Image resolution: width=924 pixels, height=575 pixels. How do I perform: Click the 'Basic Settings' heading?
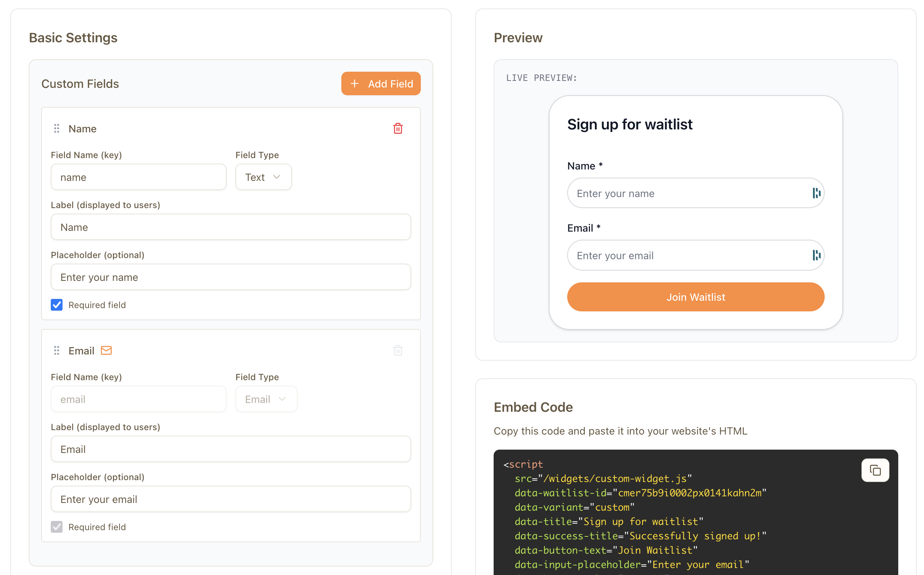click(73, 37)
